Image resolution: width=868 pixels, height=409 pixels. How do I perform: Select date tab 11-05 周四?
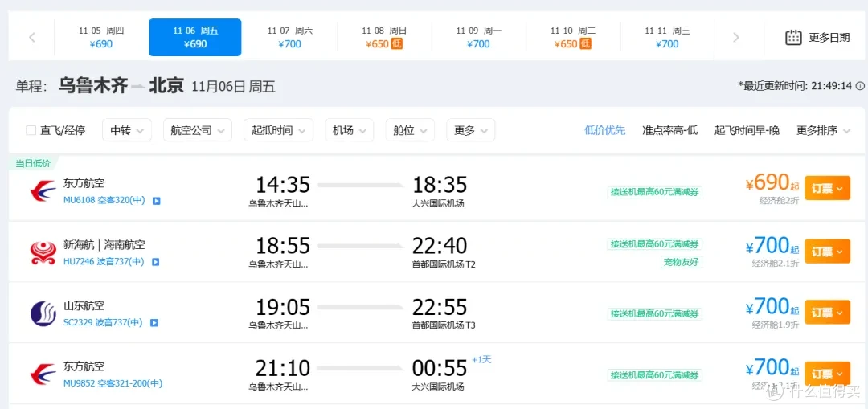[100, 38]
